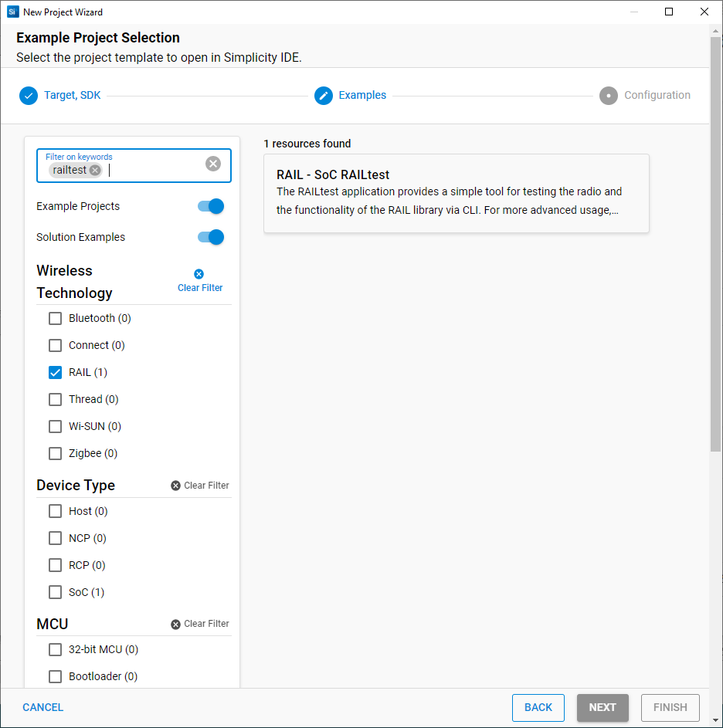The image size is (723, 728).
Task: Click the CANCEL link
Action: (43, 707)
